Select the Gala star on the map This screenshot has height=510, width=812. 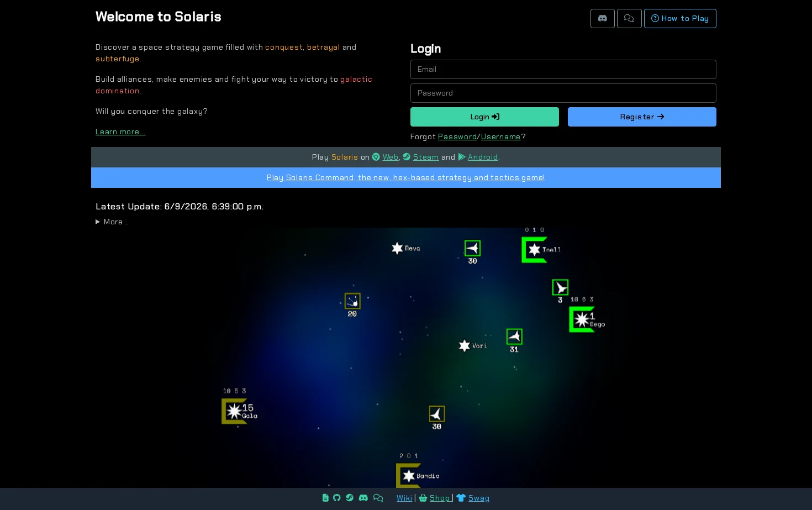pyautogui.click(x=234, y=411)
